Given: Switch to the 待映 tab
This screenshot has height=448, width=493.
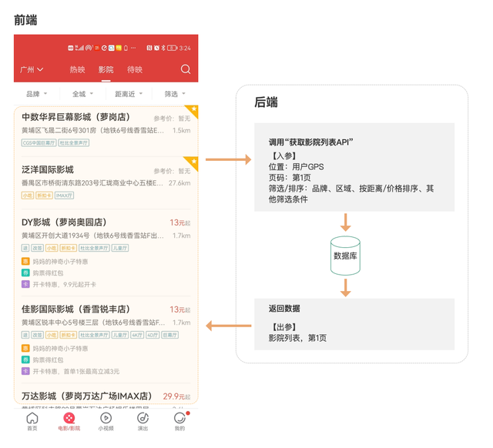Looking at the screenshot, I should (x=135, y=69).
